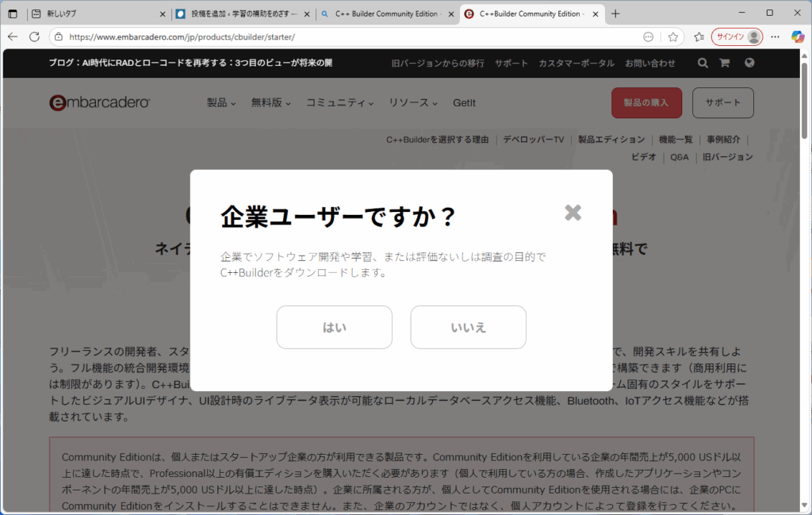Image resolution: width=812 pixels, height=515 pixels.
Task: Click the 製品の購入 button
Action: pos(646,102)
